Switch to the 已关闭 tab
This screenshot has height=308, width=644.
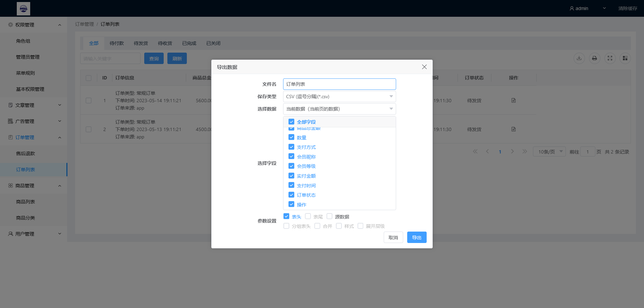(213, 43)
